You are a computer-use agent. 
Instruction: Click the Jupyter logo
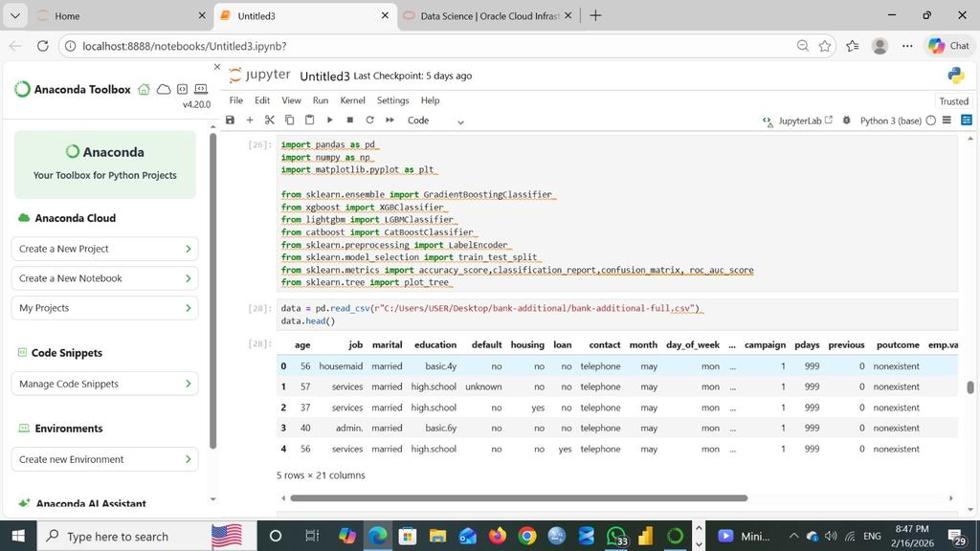259,75
